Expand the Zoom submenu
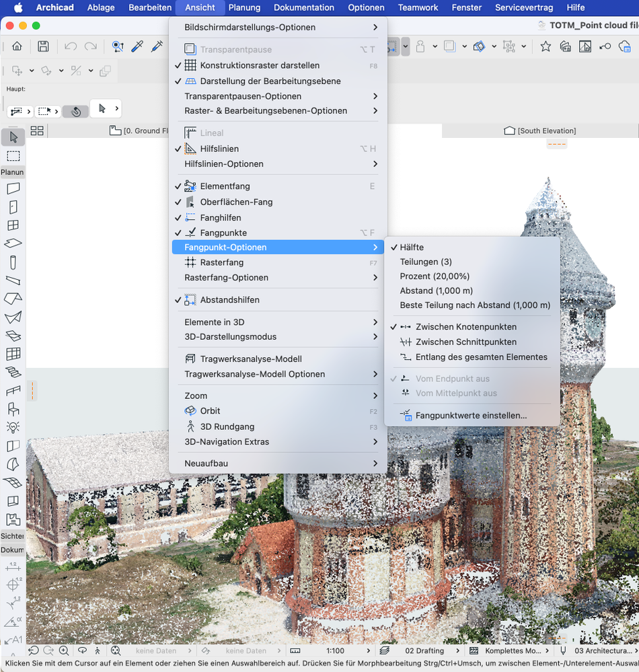Image resolution: width=639 pixels, height=672 pixels. pos(278,396)
